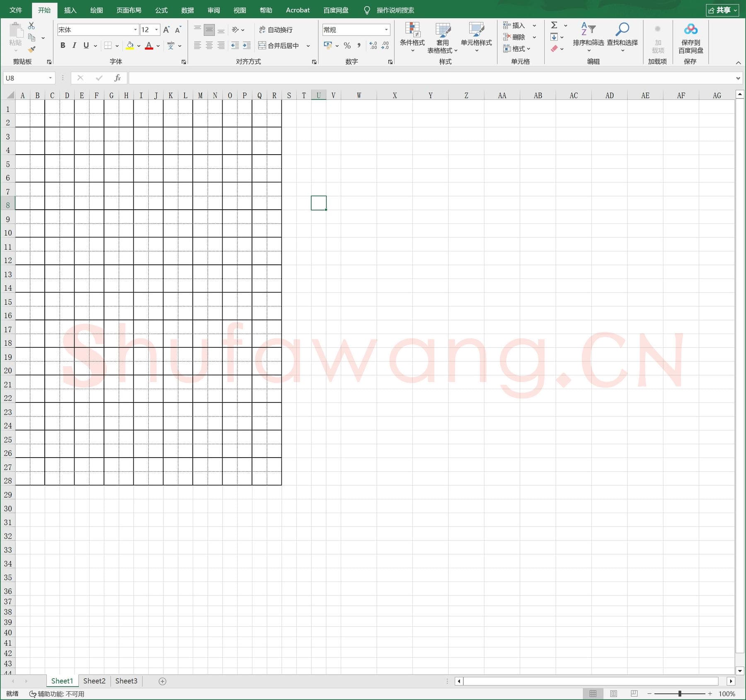
Task: Click the Clear eraser icon
Action: (554, 49)
